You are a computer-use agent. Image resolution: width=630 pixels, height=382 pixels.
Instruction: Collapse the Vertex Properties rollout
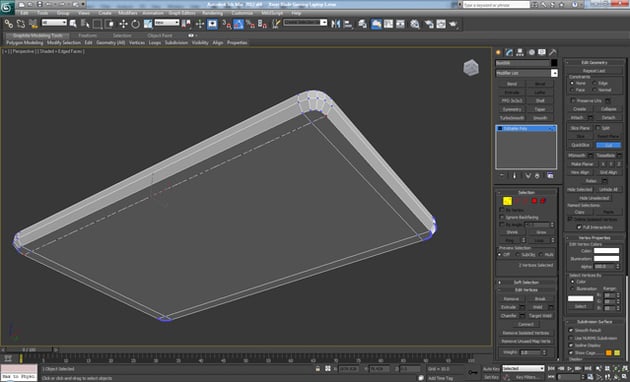[x=595, y=238]
